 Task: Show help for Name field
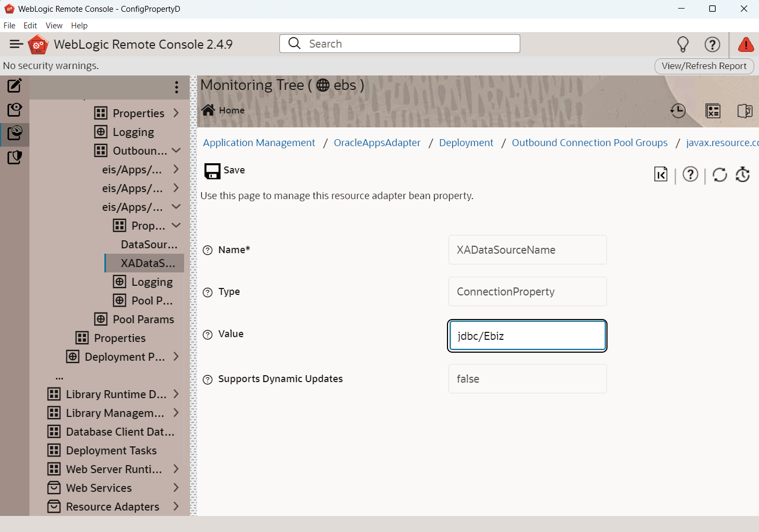click(x=208, y=250)
